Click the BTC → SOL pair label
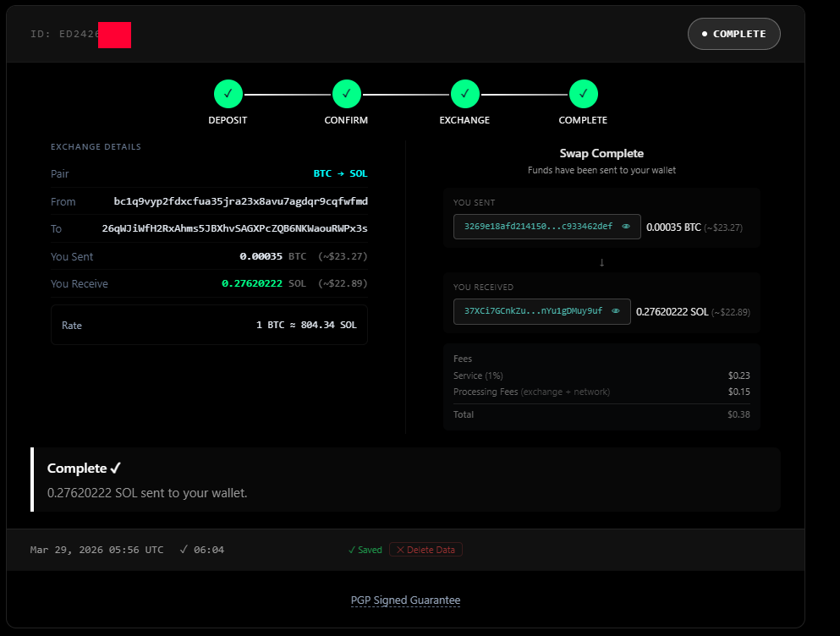This screenshot has height=636, width=840. 340,173
